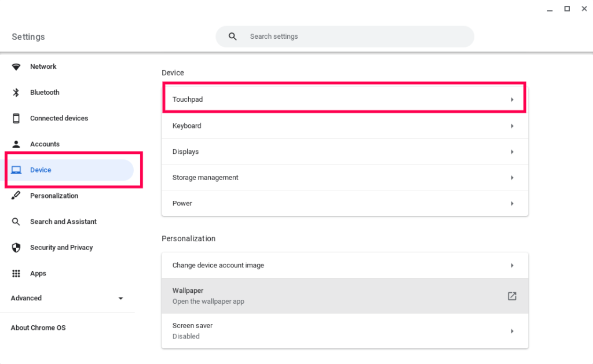Click the Personalization section heading

click(x=188, y=238)
